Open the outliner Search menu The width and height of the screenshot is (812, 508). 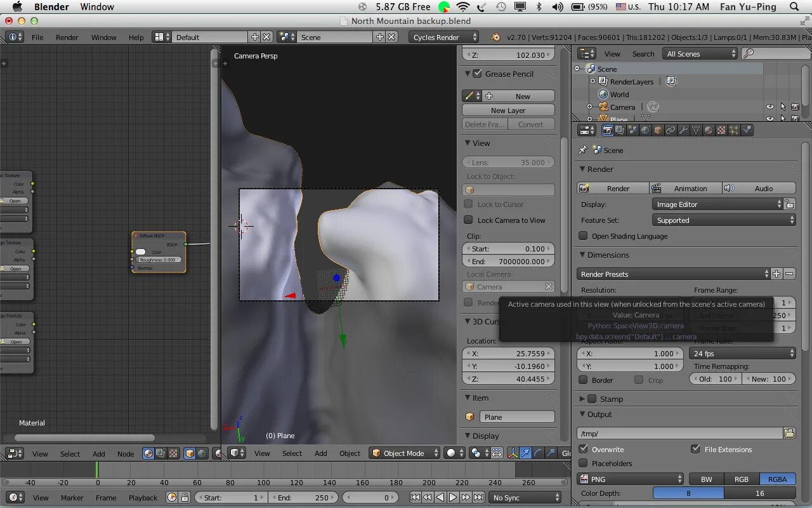pyautogui.click(x=643, y=54)
